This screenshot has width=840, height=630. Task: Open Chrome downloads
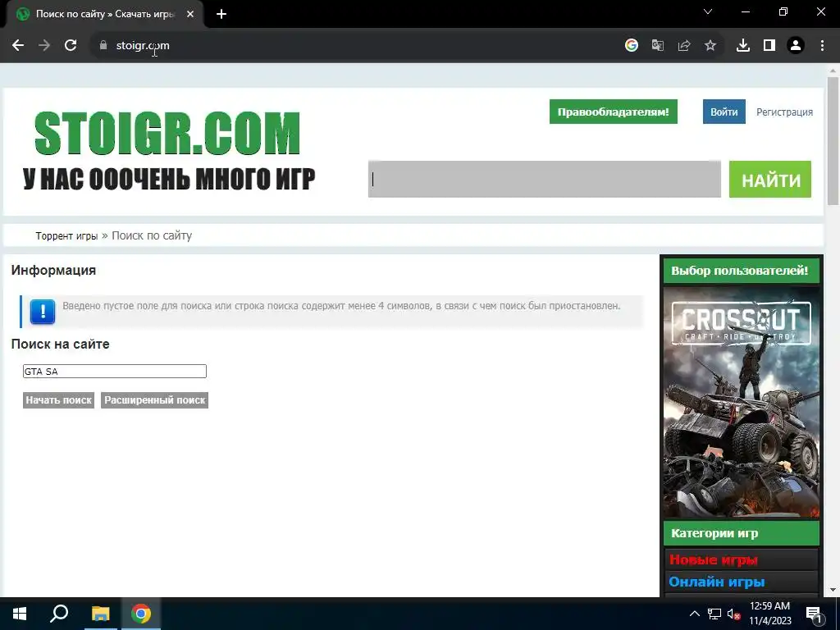point(743,46)
